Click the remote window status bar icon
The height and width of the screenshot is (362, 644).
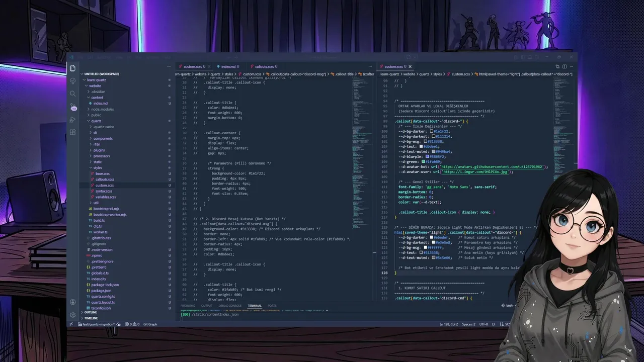(x=71, y=324)
